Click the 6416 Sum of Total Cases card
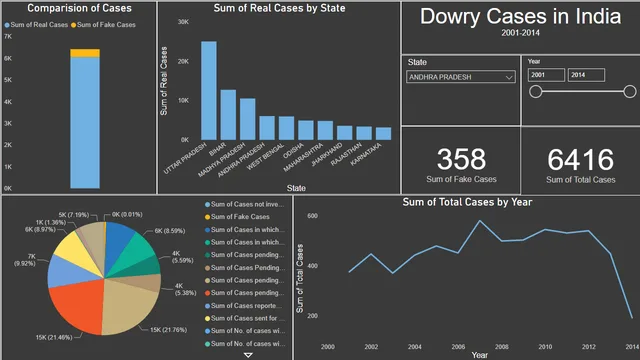The height and width of the screenshot is (360, 640). (x=580, y=160)
